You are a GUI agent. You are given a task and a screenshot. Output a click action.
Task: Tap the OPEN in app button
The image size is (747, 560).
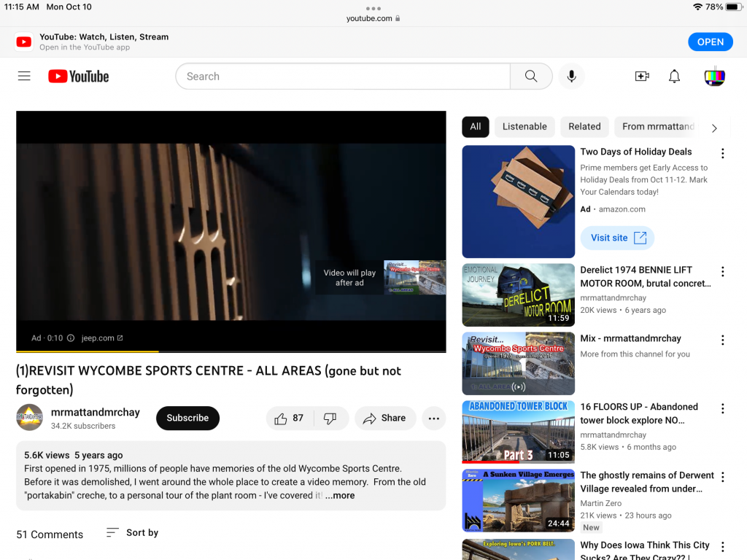710,42
